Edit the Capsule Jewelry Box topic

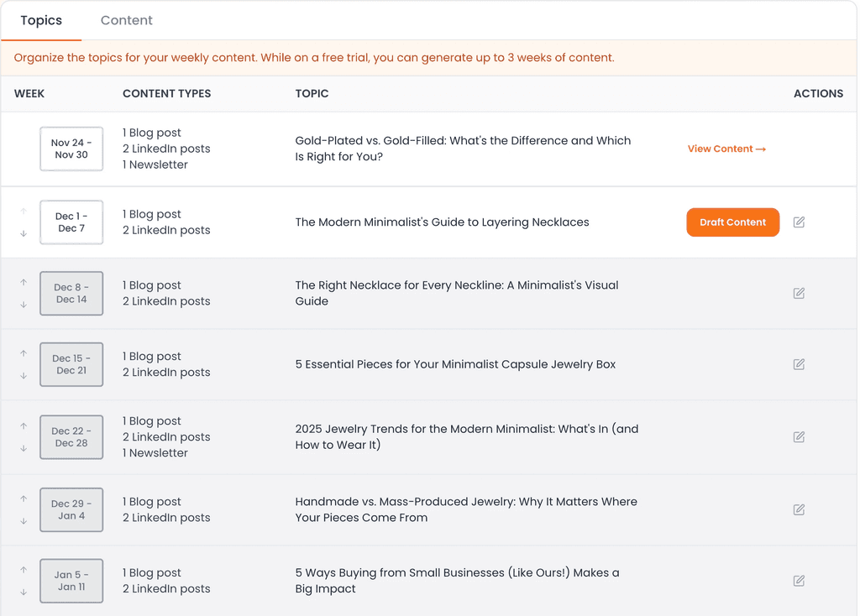click(799, 364)
